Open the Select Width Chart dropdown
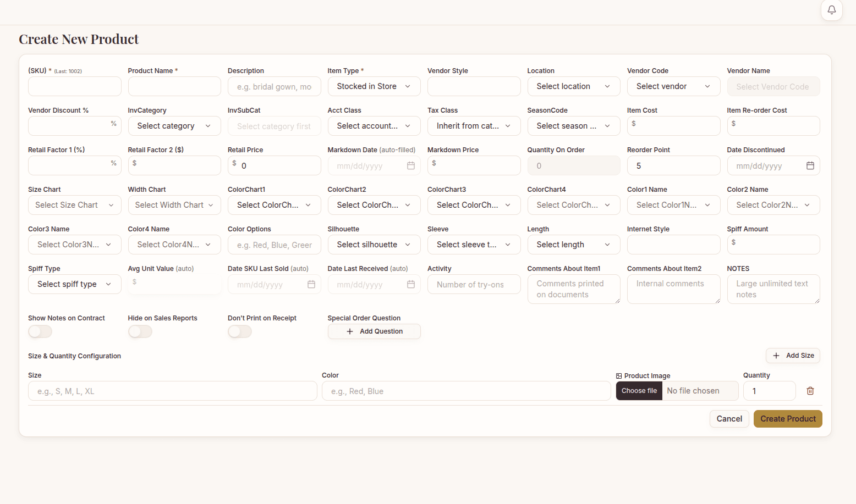 pyautogui.click(x=174, y=205)
